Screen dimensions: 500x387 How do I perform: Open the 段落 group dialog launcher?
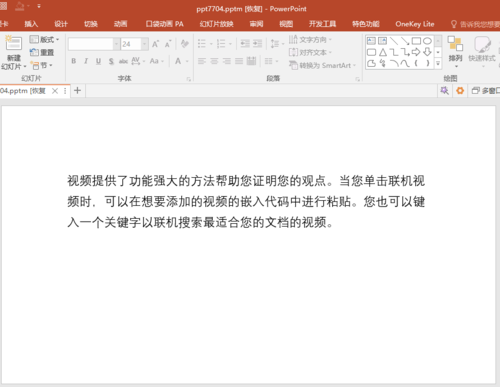358,79
